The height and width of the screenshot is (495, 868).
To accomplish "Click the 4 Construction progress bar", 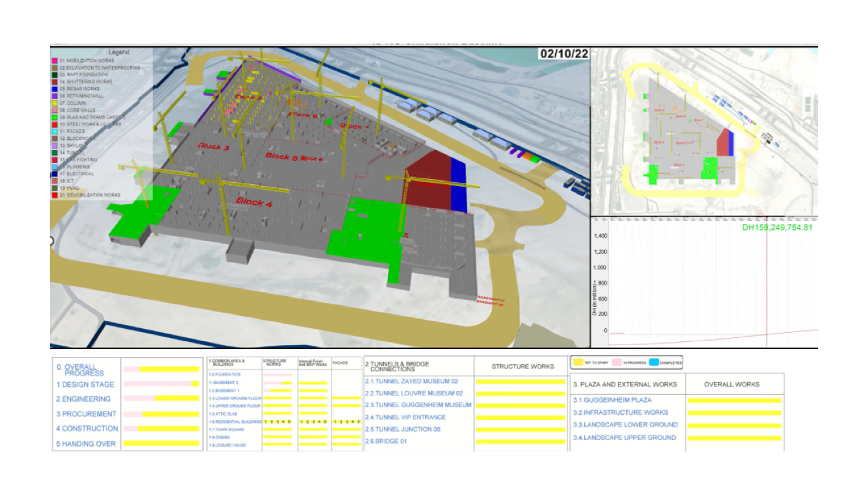I will click(161, 428).
